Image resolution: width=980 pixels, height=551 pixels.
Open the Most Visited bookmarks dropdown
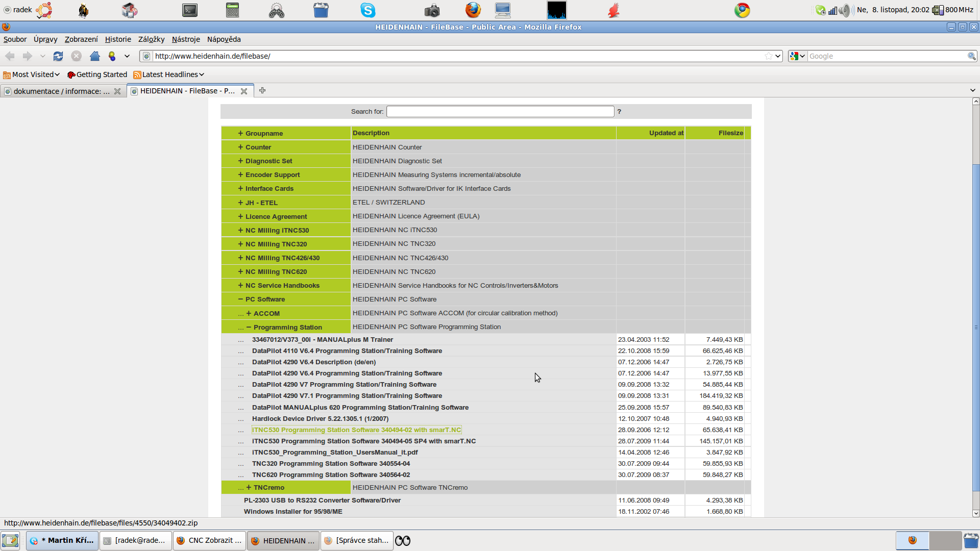pyautogui.click(x=32, y=74)
